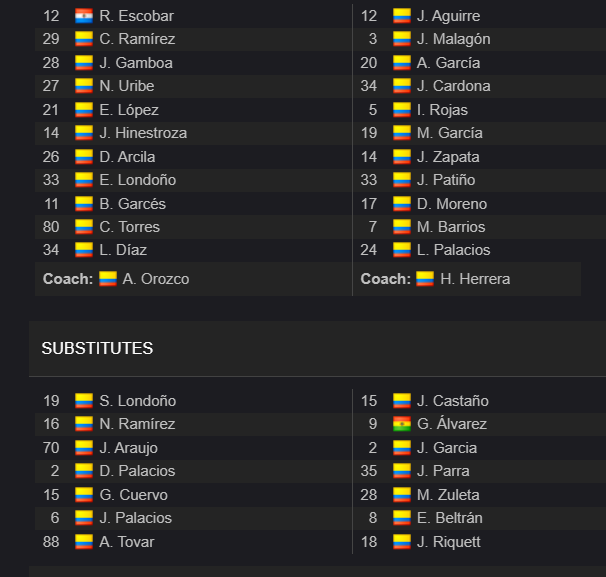
Task: Click the SUBSTITUTES section header
Action: 97,348
